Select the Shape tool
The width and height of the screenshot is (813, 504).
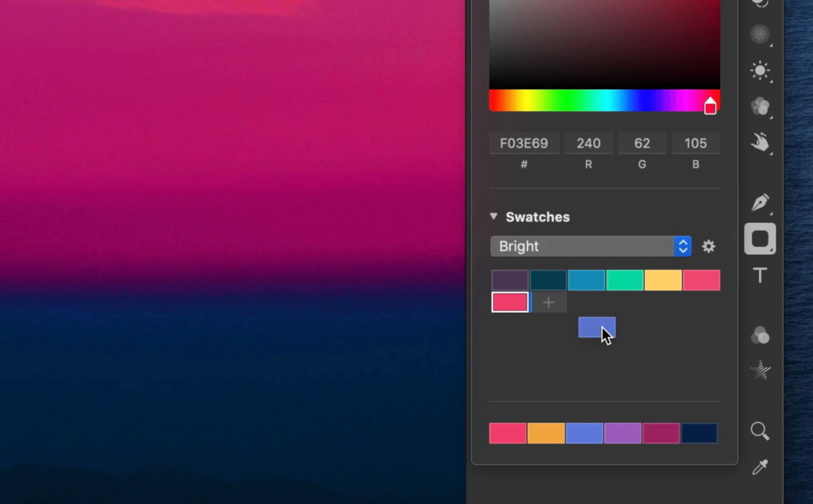pyautogui.click(x=759, y=239)
